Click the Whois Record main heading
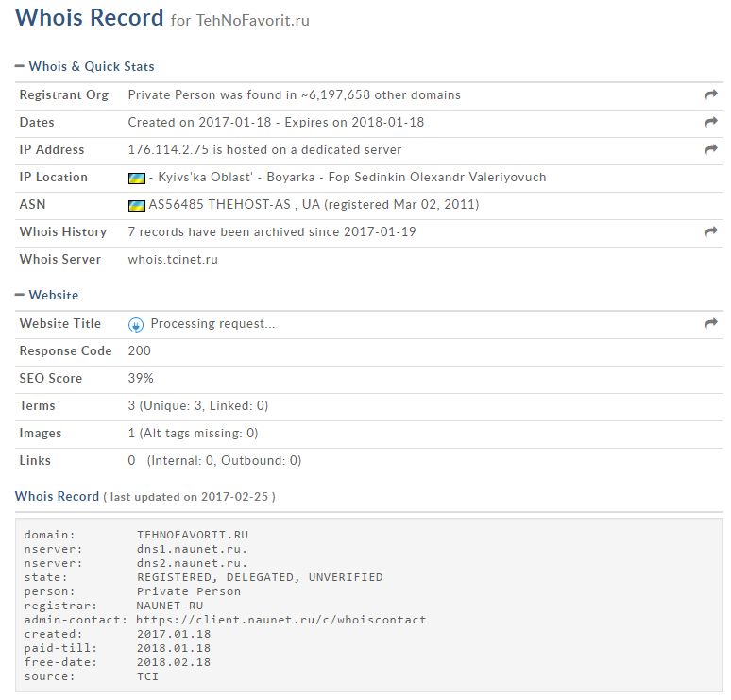The image size is (731, 700). click(x=89, y=18)
